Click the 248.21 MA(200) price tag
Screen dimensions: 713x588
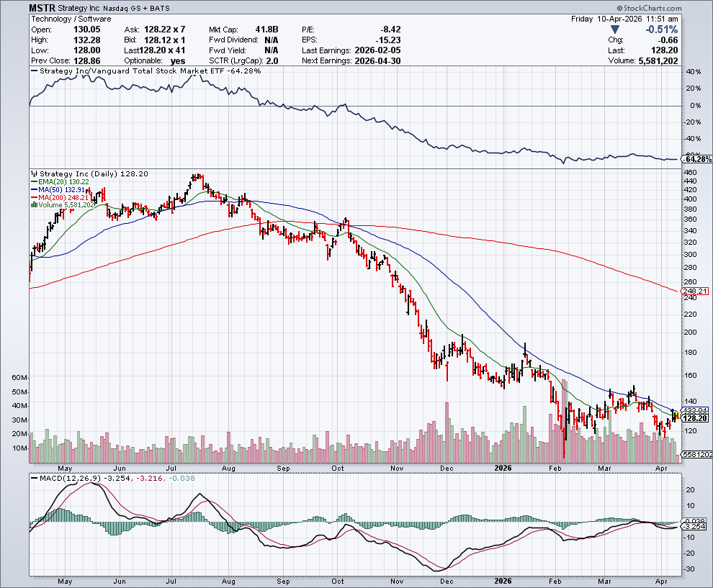(694, 291)
